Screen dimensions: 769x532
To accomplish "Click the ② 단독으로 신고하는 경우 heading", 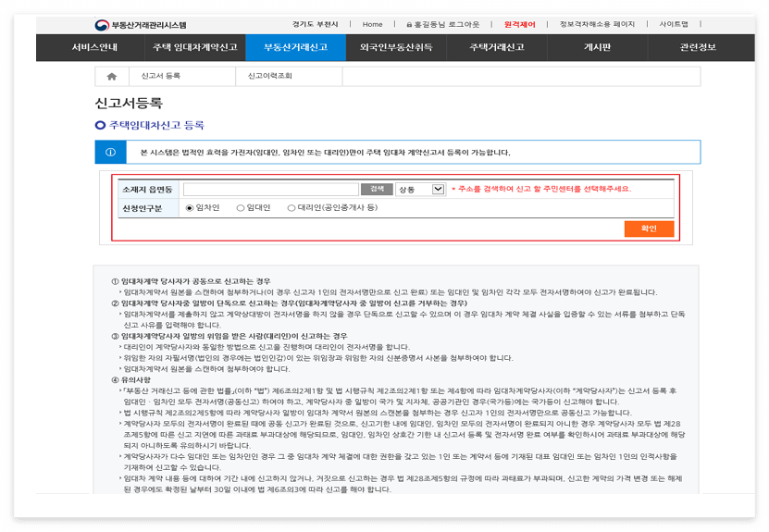I will coord(289,303).
